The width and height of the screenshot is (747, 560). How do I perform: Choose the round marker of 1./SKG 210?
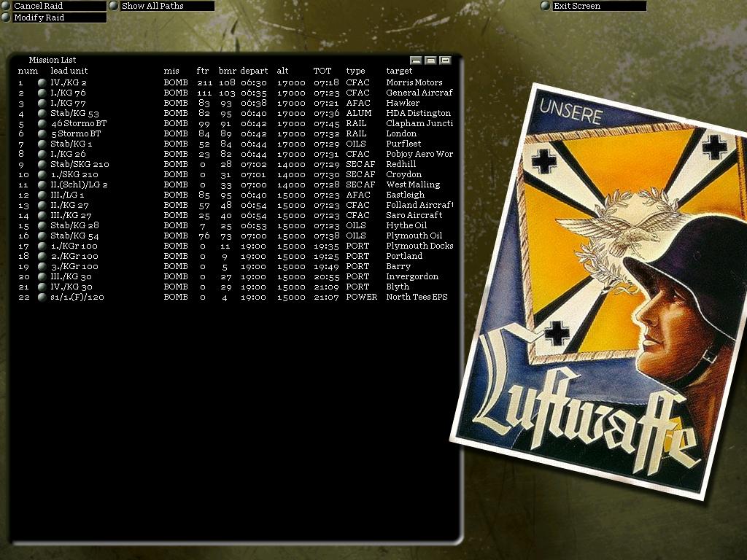click(x=42, y=174)
